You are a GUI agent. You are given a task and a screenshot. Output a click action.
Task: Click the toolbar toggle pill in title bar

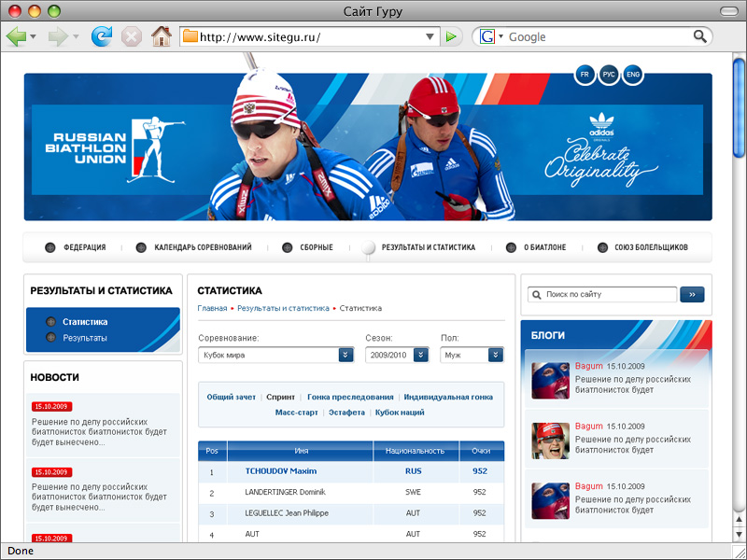[729, 11]
